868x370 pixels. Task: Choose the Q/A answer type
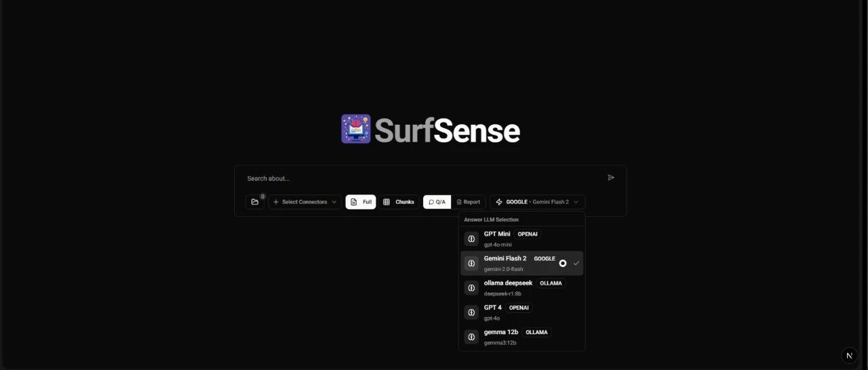[x=437, y=202]
